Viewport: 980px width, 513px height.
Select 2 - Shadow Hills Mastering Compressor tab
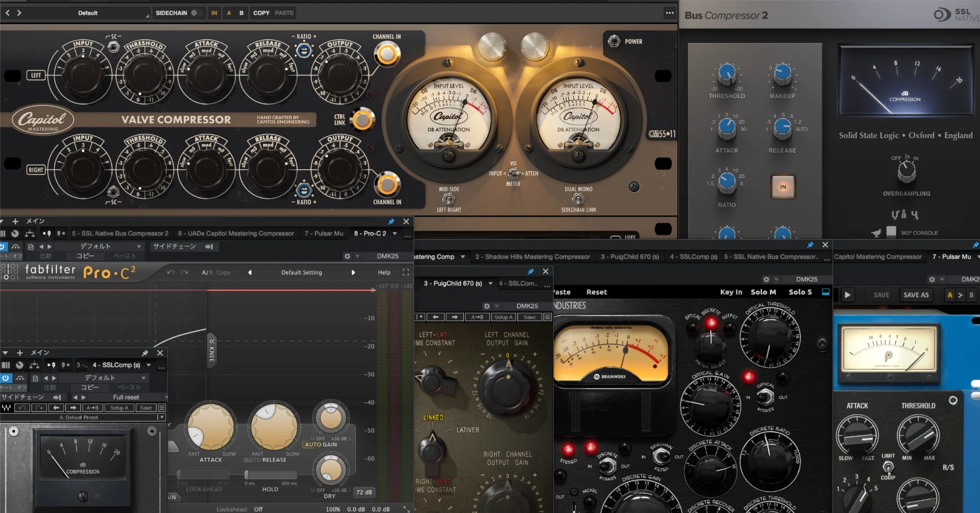[532, 257]
